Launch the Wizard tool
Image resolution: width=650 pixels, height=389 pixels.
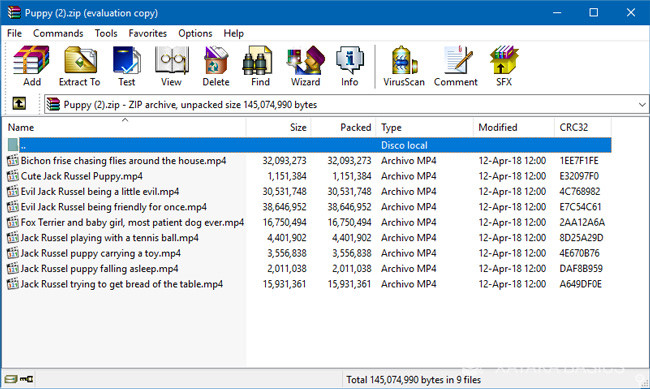[x=306, y=60]
